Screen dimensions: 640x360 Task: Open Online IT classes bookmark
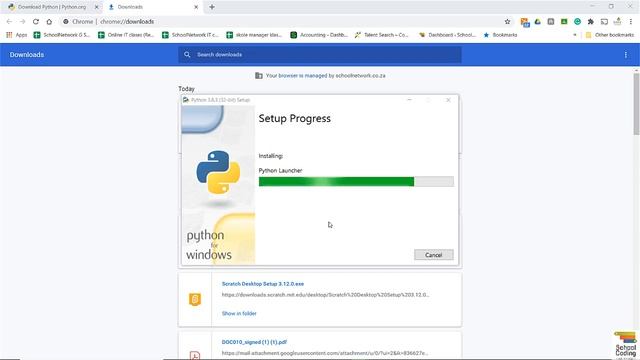point(126,35)
